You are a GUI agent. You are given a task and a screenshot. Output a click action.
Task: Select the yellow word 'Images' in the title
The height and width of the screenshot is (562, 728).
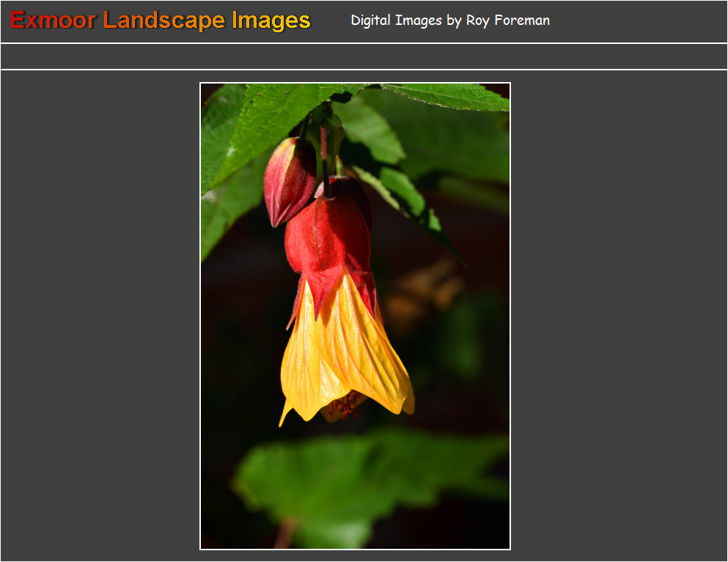click(271, 21)
